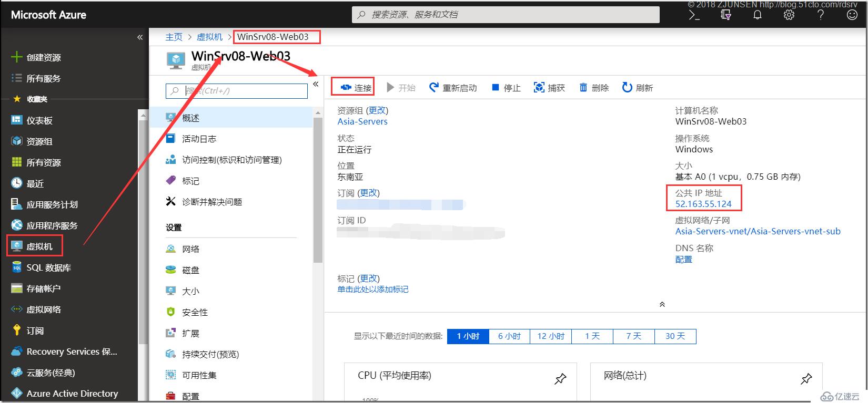Open SQL databases icon

click(17, 267)
